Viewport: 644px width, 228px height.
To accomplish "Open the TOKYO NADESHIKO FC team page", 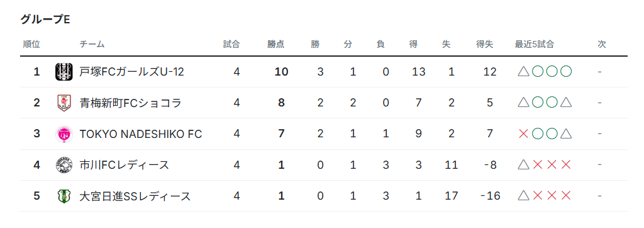I will [140, 134].
